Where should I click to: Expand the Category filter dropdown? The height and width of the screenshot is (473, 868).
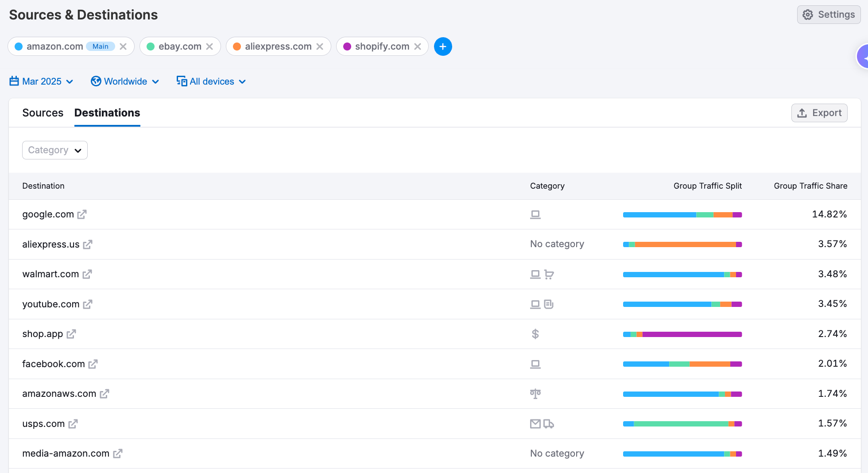click(x=54, y=150)
